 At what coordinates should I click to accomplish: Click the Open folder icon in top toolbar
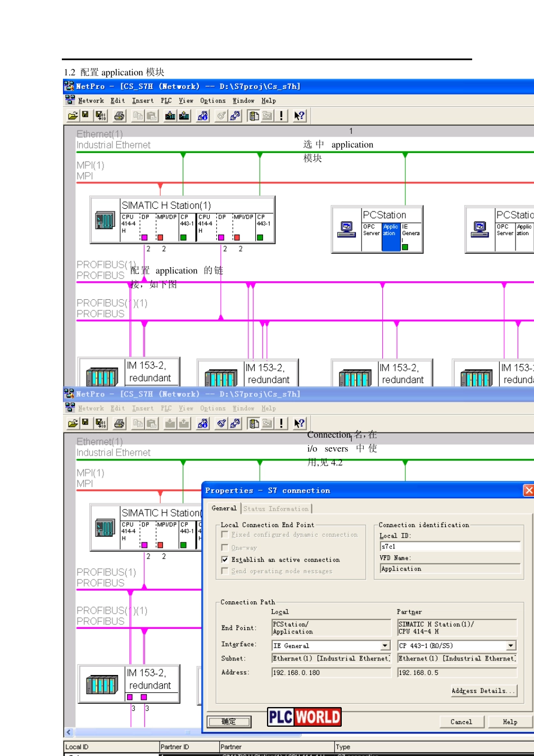coord(73,116)
